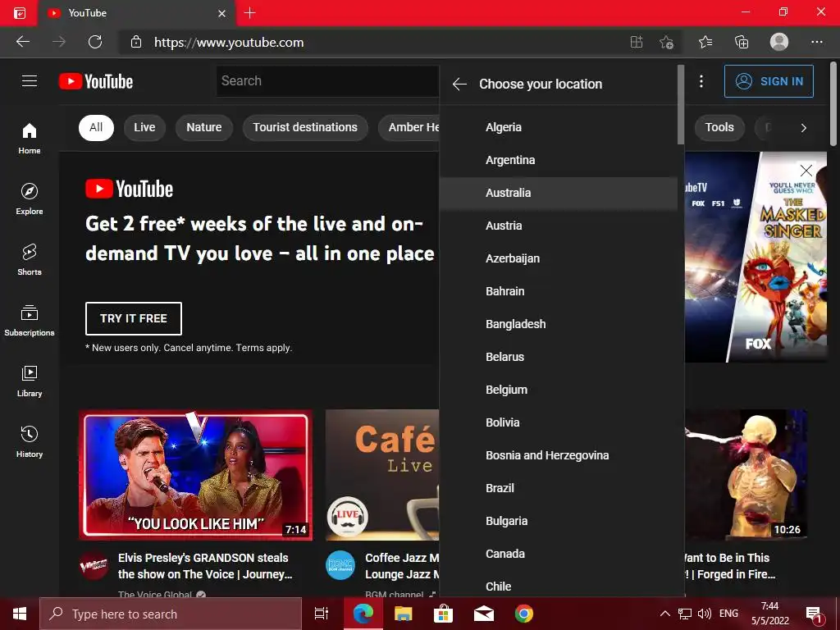Click the apps available icon in the address bar
The width and height of the screenshot is (840, 630).
(637, 42)
